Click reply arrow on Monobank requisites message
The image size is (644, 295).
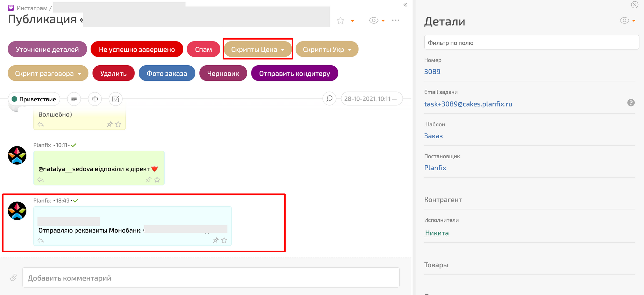click(41, 240)
